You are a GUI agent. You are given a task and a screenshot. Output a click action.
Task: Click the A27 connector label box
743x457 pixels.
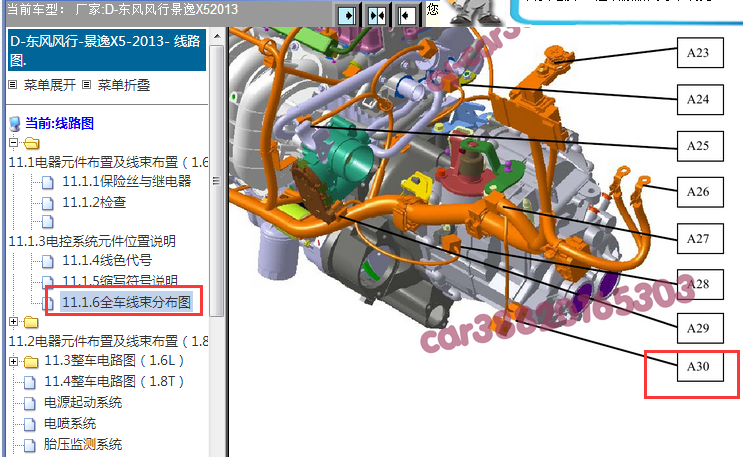[700, 239]
